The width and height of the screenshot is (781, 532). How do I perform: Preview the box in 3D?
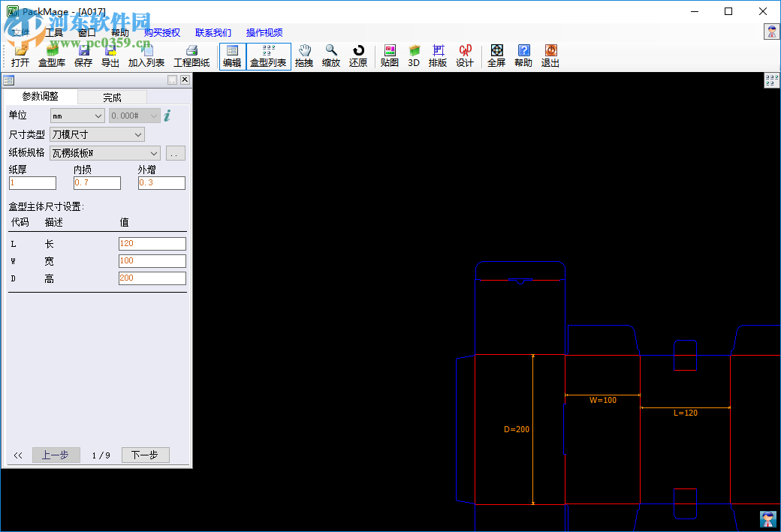[414, 56]
